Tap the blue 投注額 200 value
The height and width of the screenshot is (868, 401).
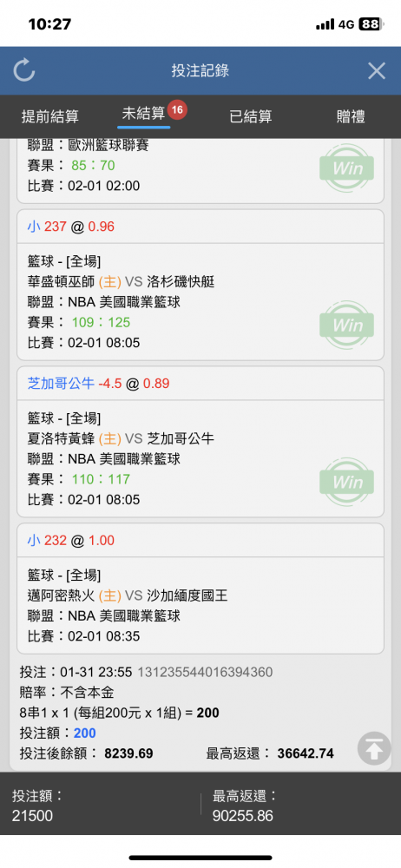(x=85, y=733)
